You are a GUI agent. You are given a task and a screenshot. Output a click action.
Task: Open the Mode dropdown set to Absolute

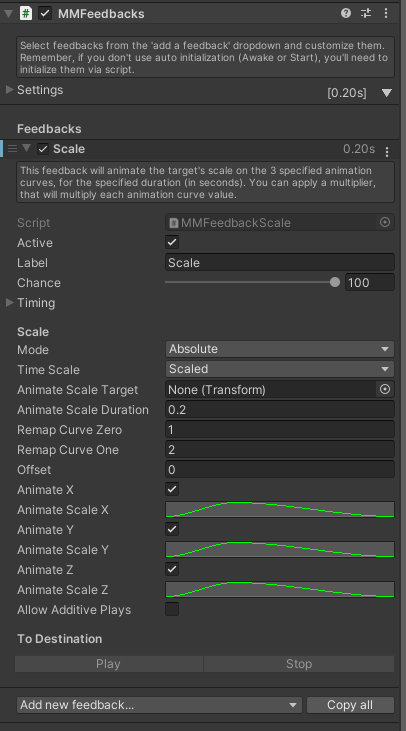pos(280,349)
